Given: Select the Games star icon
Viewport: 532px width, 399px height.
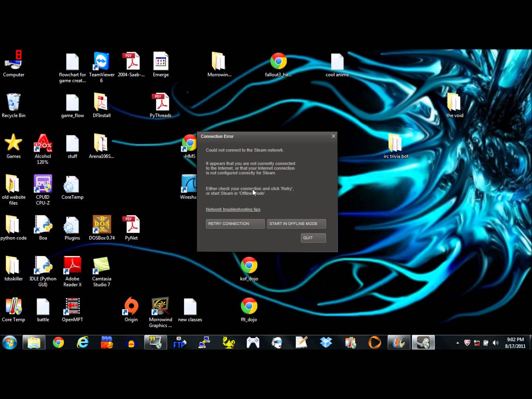Looking at the screenshot, I should coord(14,146).
